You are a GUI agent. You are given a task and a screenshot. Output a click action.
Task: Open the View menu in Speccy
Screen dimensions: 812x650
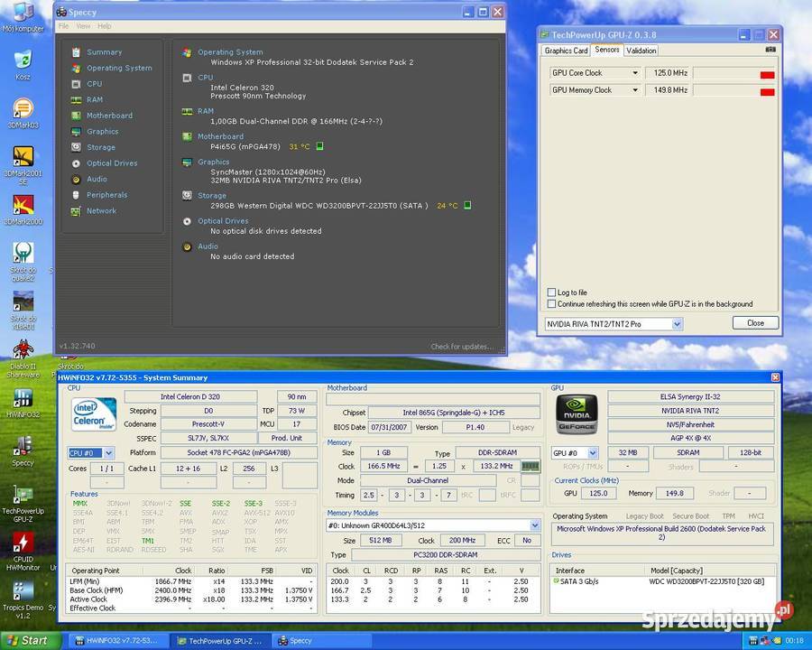[x=83, y=26]
